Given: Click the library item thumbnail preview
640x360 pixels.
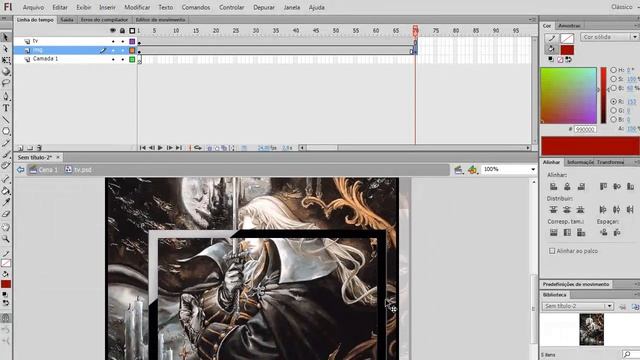Looking at the screenshot, I should pyautogui.click(x=591, y=329).
